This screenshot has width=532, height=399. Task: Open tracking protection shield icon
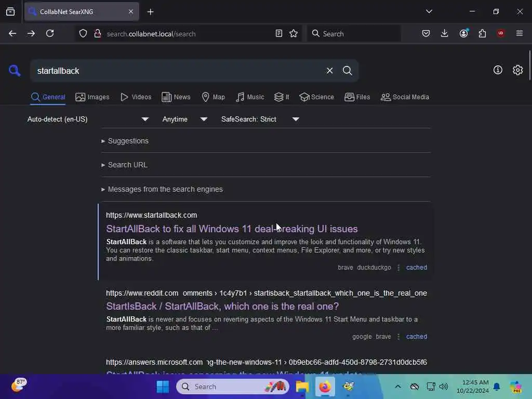tap(83, 33)
